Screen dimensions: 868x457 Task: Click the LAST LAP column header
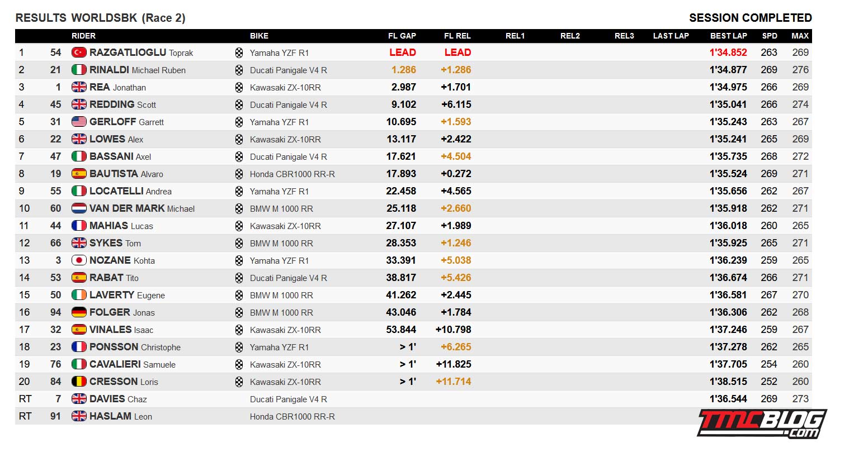click(671, 36)
